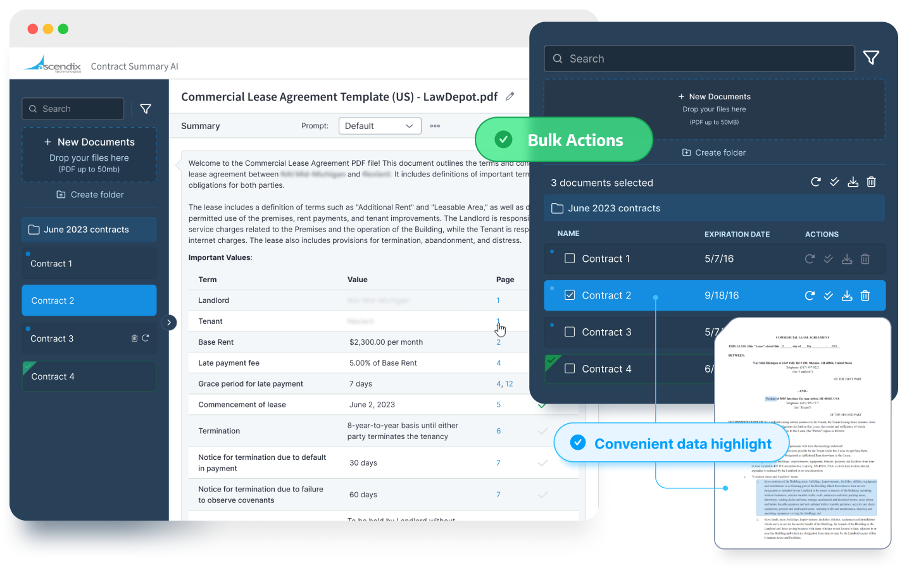Click the Create folder icon in the right panel
The image size is (902, 576).
[x=686, y=152]
